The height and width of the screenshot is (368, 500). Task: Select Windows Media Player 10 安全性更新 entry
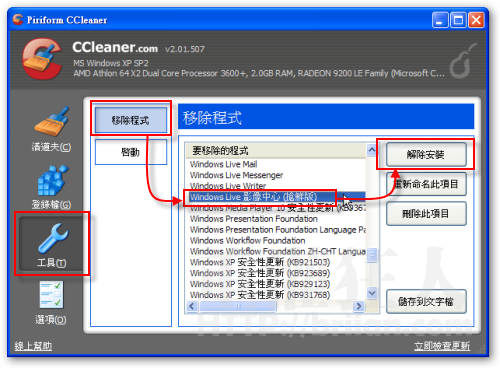(277, 208)
